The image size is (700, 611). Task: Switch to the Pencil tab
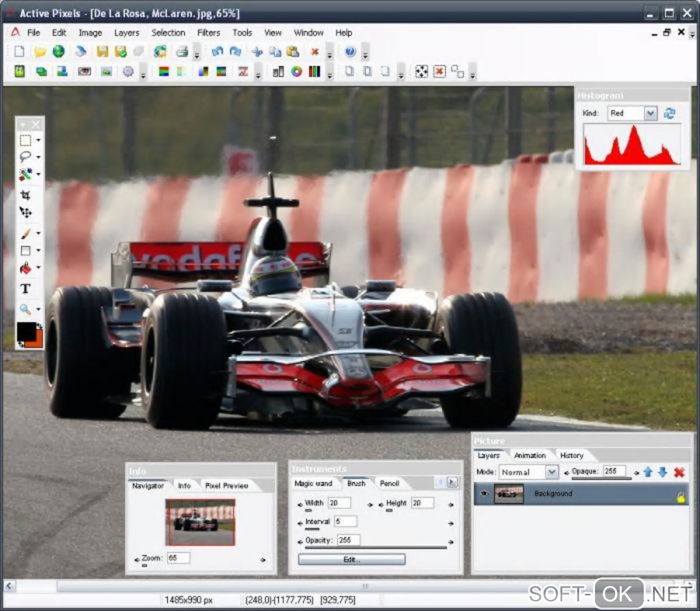click(x=389, y=483)
